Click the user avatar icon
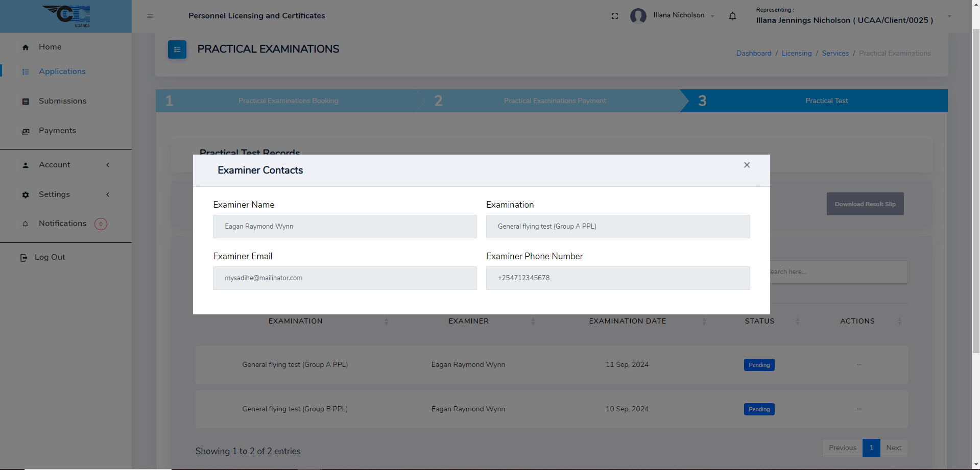 pos(638,16)
